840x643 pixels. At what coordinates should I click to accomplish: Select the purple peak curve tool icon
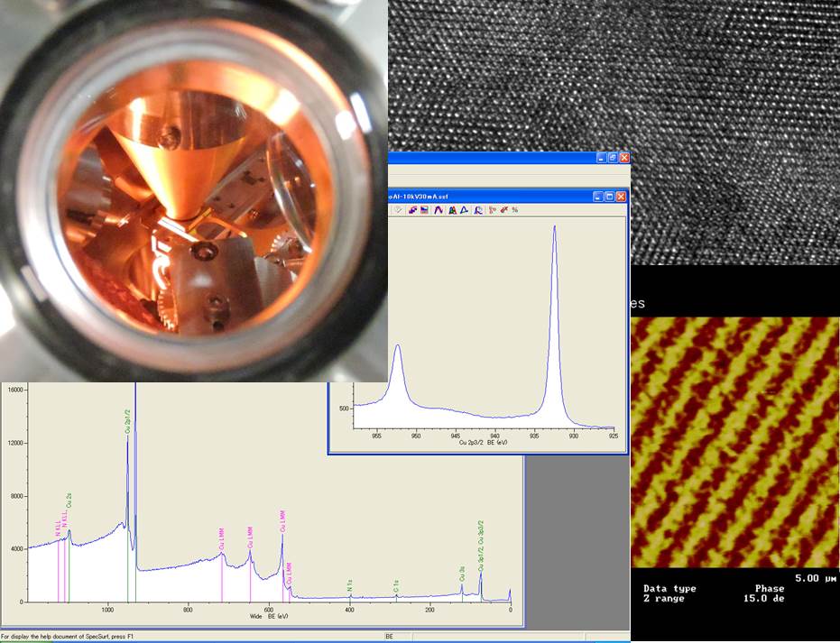tap(438, 210)
